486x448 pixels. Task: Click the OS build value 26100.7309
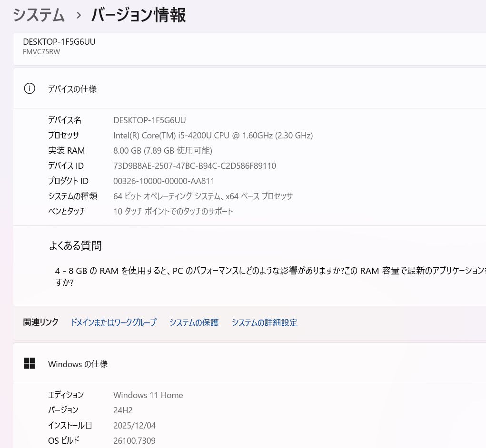coord(135,440)
